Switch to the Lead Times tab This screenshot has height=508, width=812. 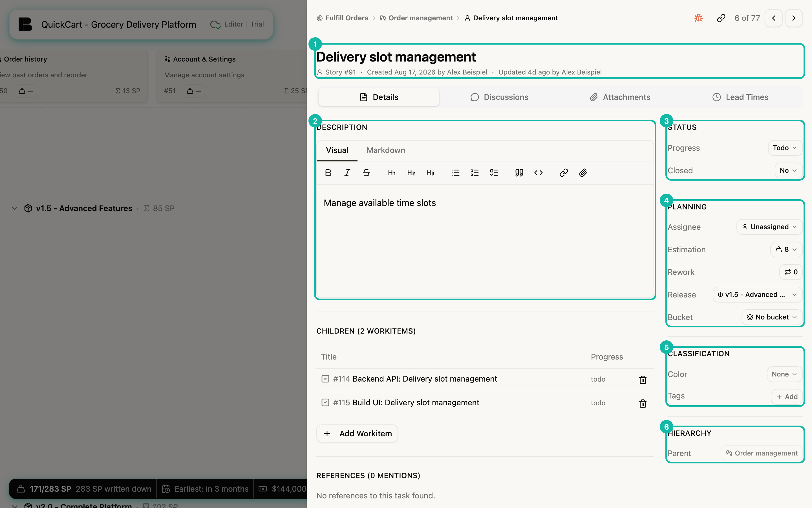click(741, 97)
